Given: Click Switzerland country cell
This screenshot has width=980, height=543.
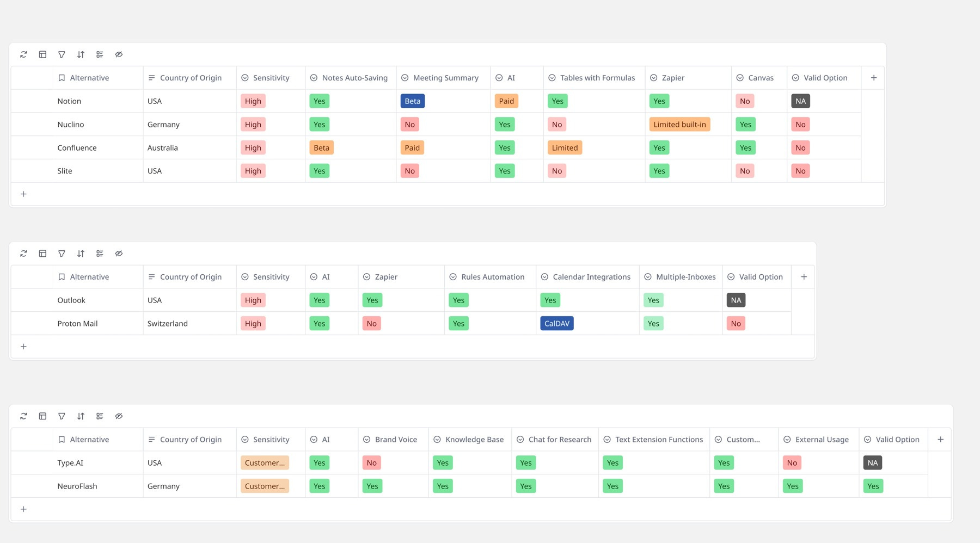Looking at the screenshot, I should click(x=189, y=324).
